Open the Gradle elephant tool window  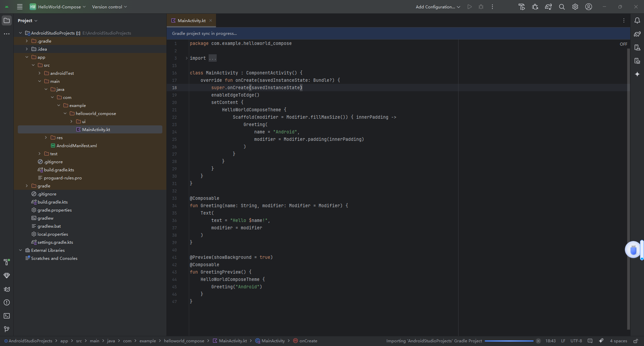pyautogui.click(x=637, y=34)
